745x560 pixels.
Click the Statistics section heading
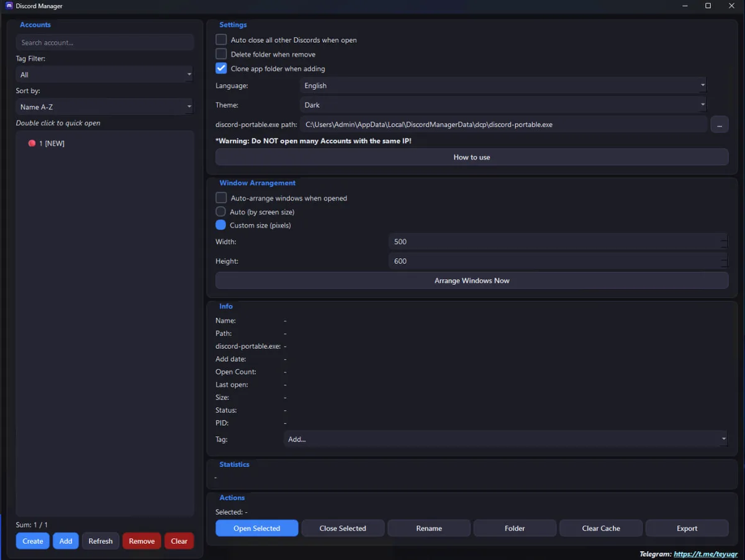pos(234,464)
